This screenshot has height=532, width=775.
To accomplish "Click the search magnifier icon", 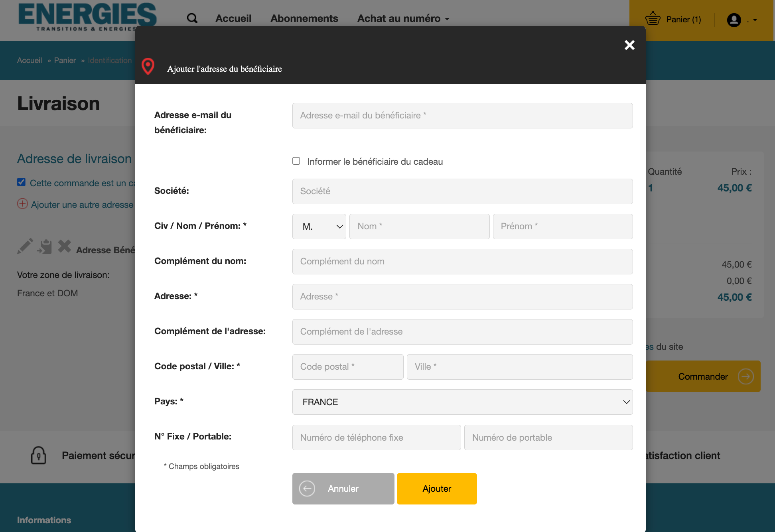I will pyautogui.click(x=192, y=18).
